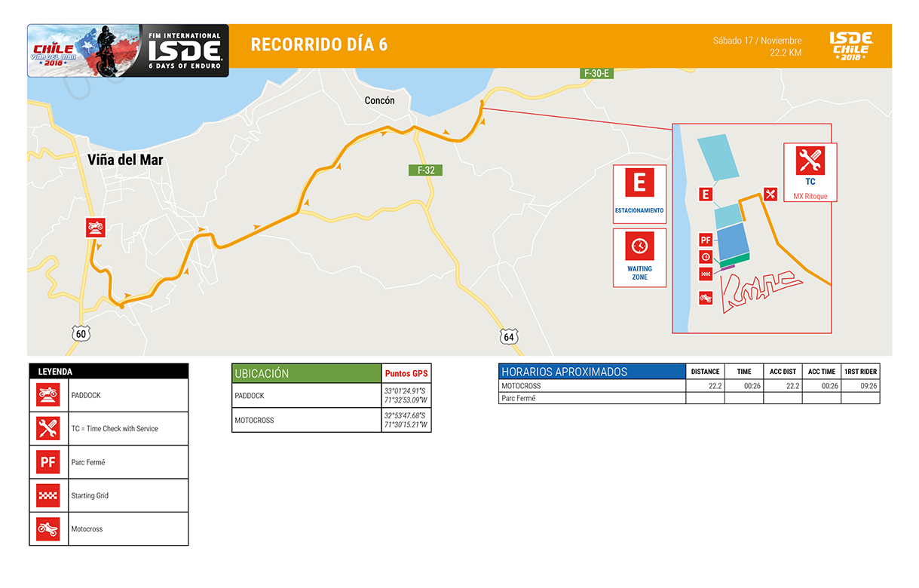The height and width of the screenshot is (588, 919).
Task: Click the small starting grid marker in the inset map
Action: (x=706, y=274)
